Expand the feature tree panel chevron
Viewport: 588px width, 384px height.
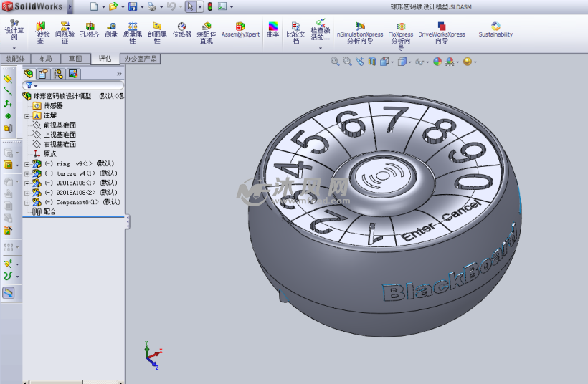[119, 73]
